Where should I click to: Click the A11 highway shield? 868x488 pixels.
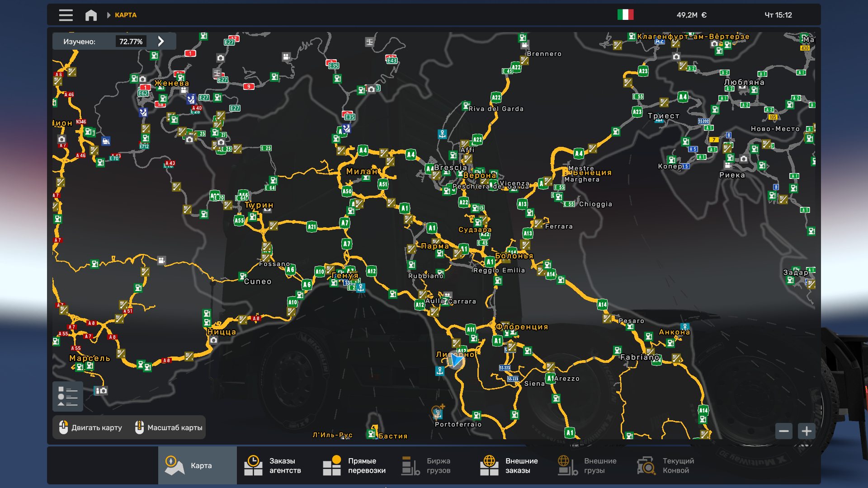pos(471,329)
